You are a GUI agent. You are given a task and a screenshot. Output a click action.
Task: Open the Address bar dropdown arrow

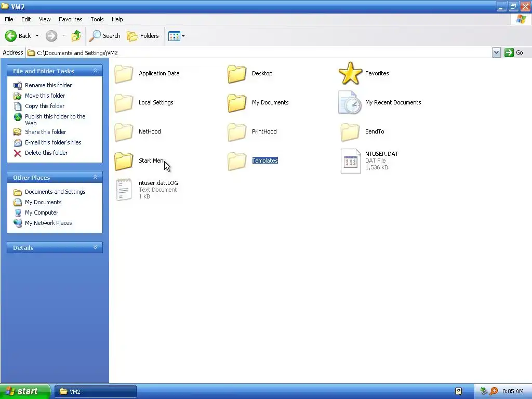click(x=496, y=52)
